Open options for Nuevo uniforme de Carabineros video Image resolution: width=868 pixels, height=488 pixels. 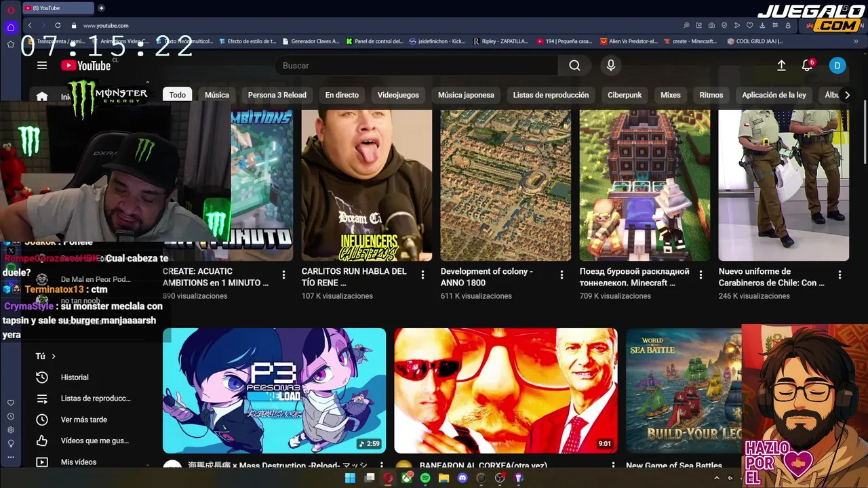[x=840, y=274]
